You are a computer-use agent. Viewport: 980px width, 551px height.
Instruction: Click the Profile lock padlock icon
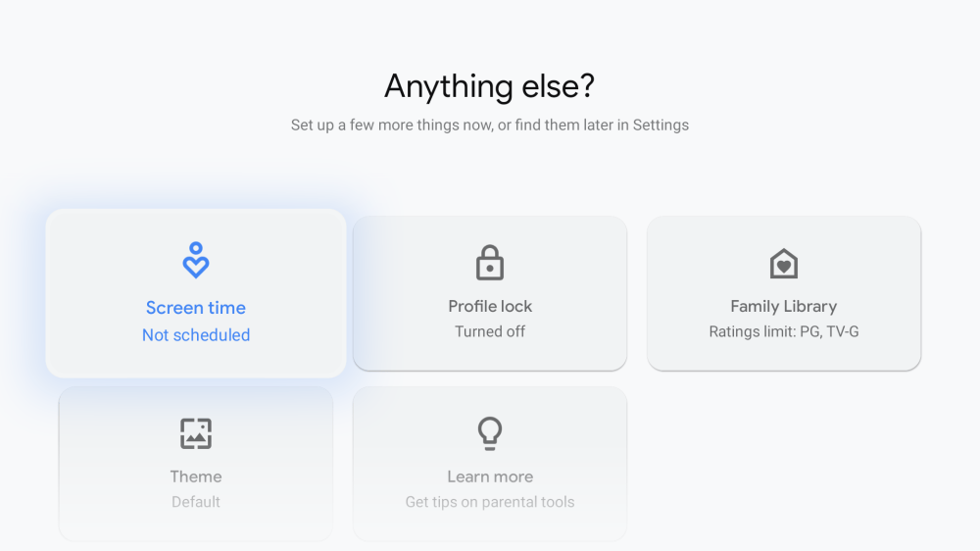pos(490,263)
